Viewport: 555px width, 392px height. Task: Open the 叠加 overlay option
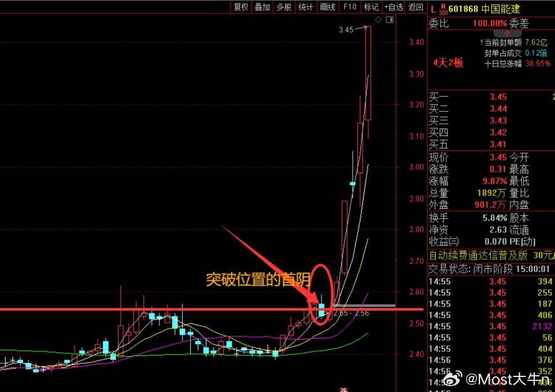point(262,7)
